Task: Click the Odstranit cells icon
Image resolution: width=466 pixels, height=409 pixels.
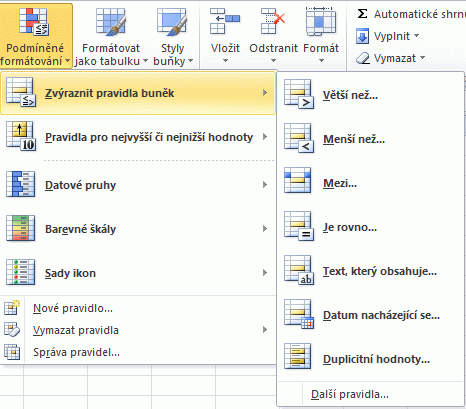Action: [273, 21]
